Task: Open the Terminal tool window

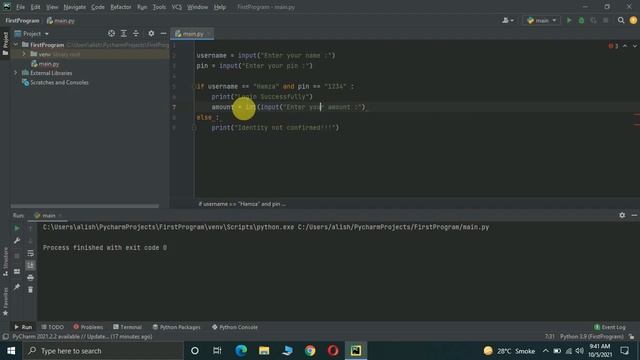Action: click(127, 327)
